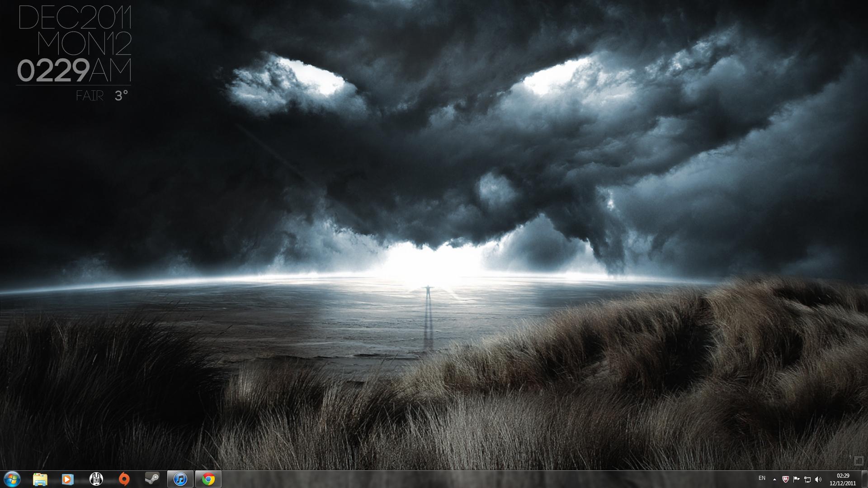The width and height of the screenshot is (868, 488).
Task: Launch Windows Media Player from taskbar
Action: [x=67, y=479]
